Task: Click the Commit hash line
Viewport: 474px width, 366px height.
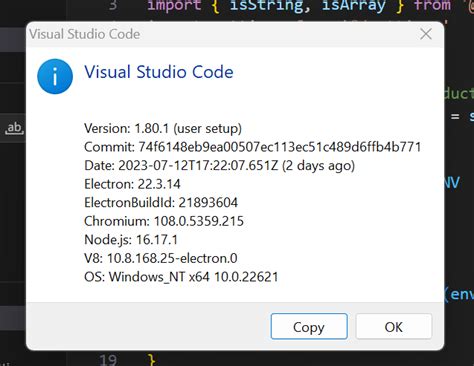Action: [x=253, y=147]
